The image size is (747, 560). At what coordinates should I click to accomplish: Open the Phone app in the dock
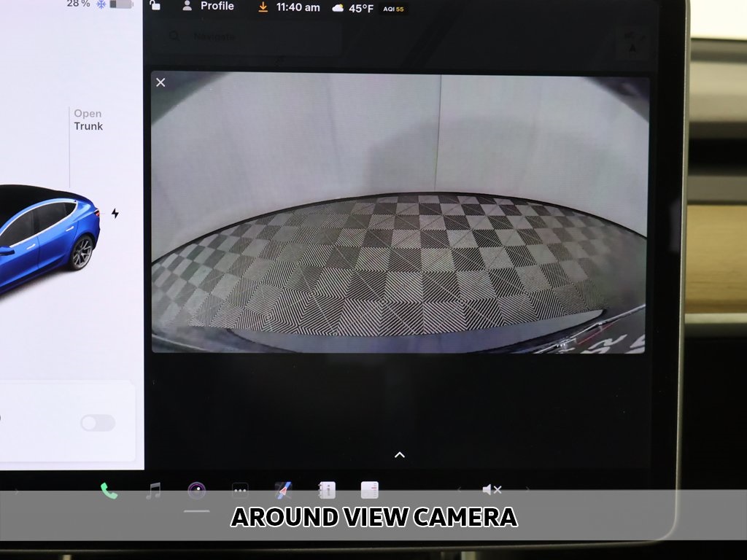(x=109, y=491)
